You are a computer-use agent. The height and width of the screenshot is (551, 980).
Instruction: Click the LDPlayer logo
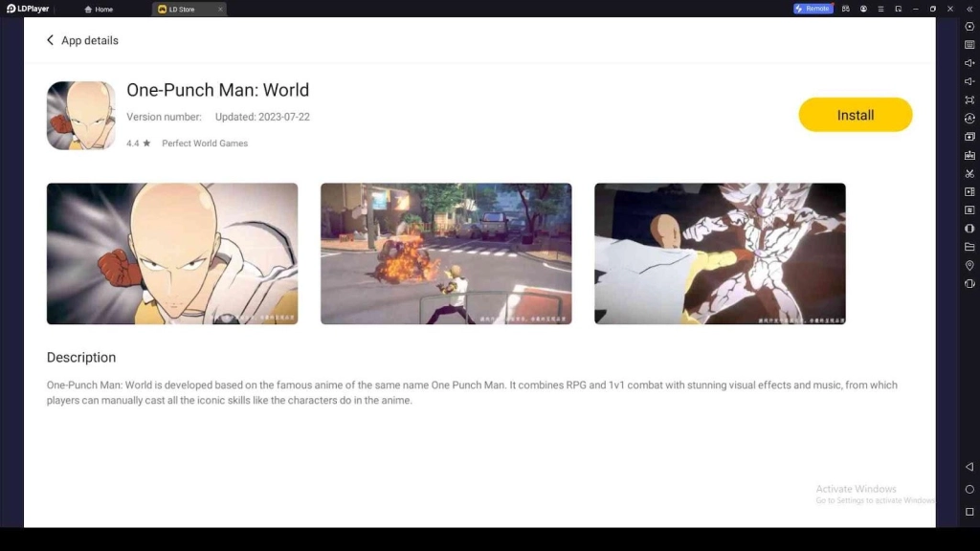pyautogui.click(x=28, y=9)
